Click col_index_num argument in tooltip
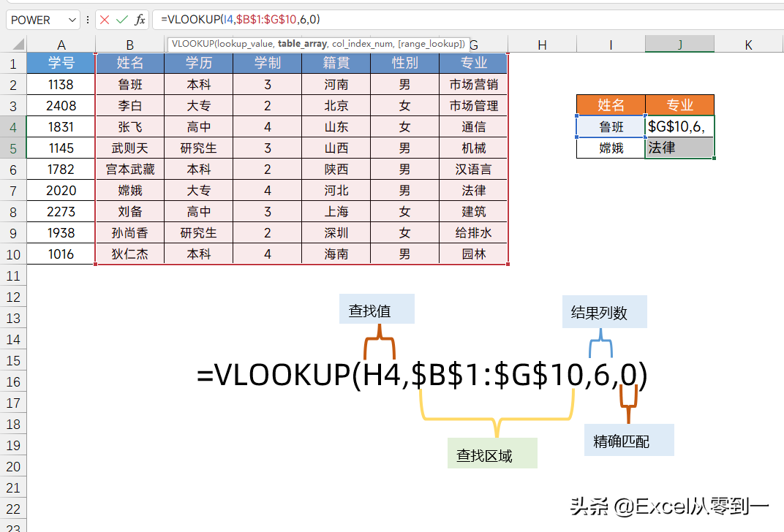This screenshot has height=532, width=784. [363, 44]
